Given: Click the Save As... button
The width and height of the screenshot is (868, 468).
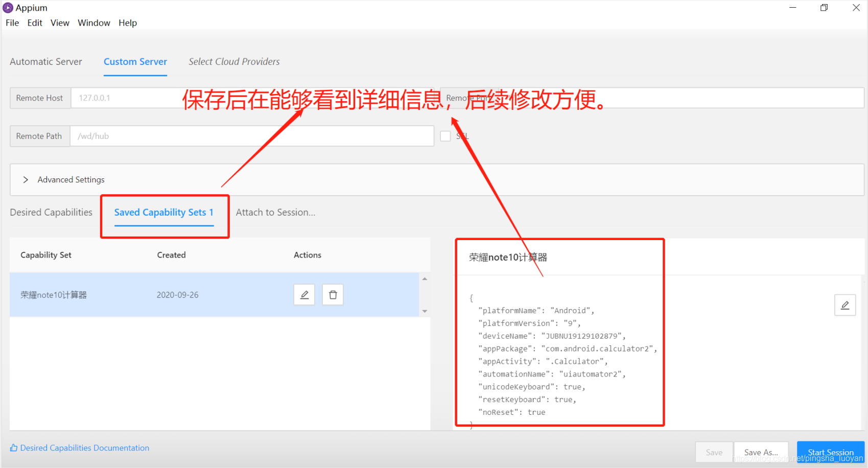Looking at the screenshot, I should click(x=761, y=452).
